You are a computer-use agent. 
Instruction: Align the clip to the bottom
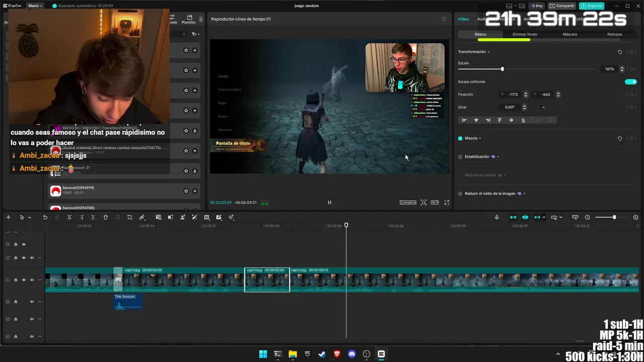(523, 120)
